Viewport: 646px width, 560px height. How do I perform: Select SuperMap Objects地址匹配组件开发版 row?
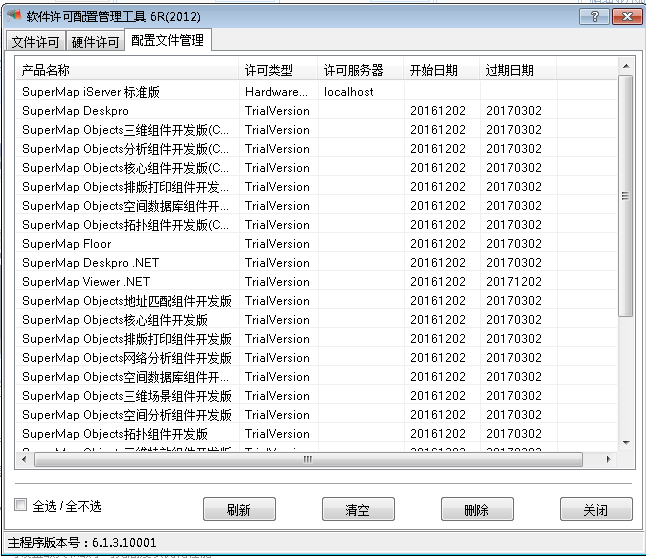coord(316,300)
